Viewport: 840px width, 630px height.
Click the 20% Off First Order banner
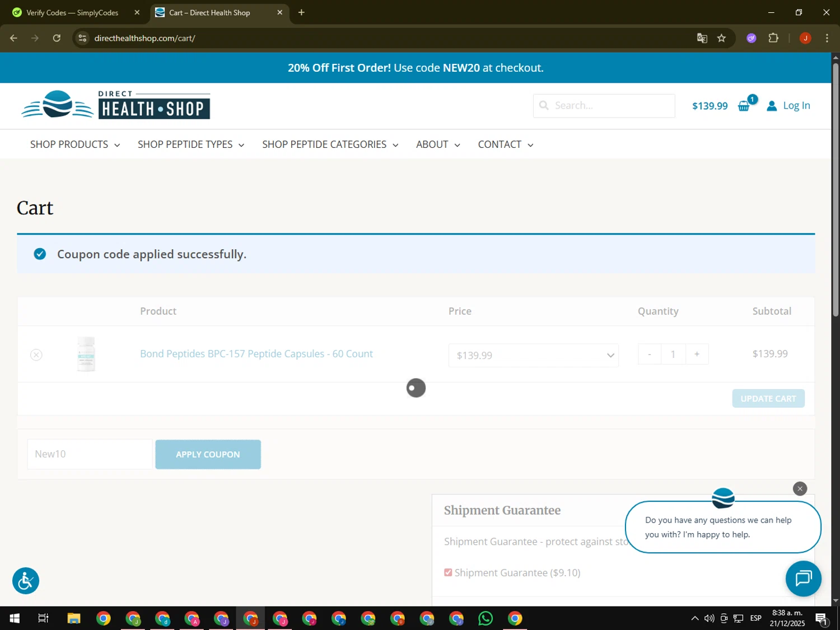click(x=416, y=68)
